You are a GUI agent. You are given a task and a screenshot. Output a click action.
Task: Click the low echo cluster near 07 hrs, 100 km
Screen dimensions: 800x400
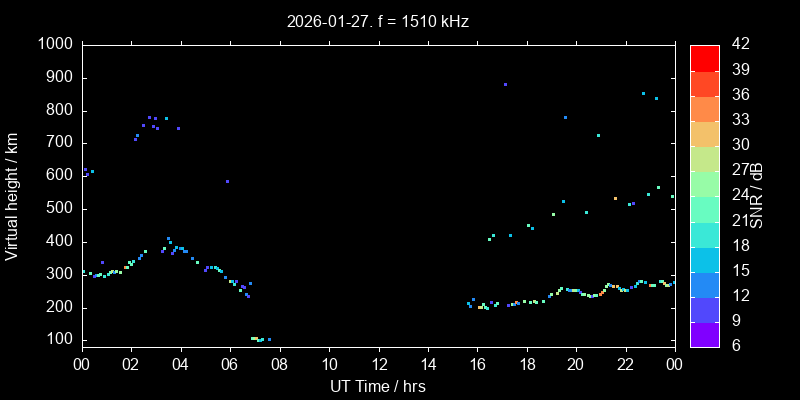[258, 339]
